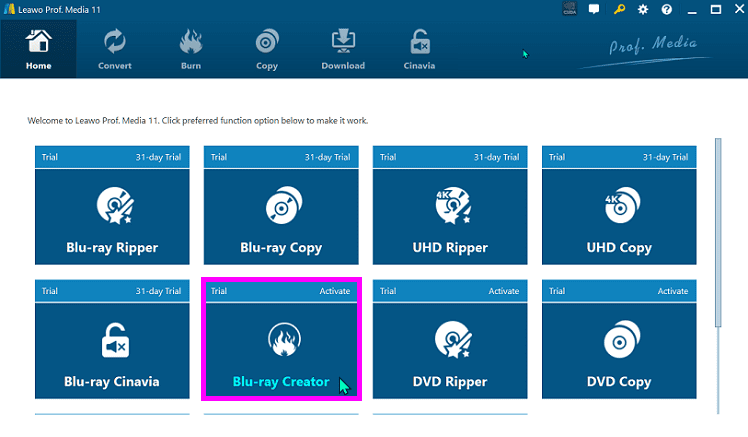This screenshot has height=437, width=748.
Task: Click the key activation icon
Action: tap(619, 9)
